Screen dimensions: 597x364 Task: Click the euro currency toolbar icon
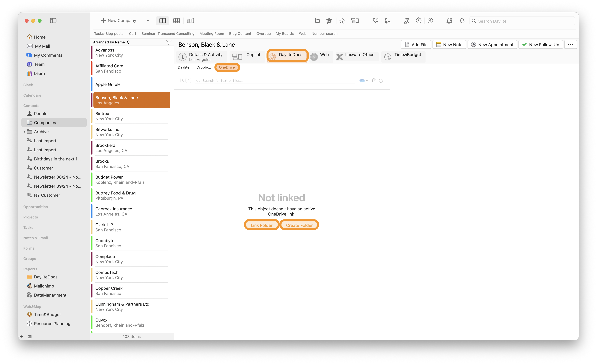(x=430, y=21)
